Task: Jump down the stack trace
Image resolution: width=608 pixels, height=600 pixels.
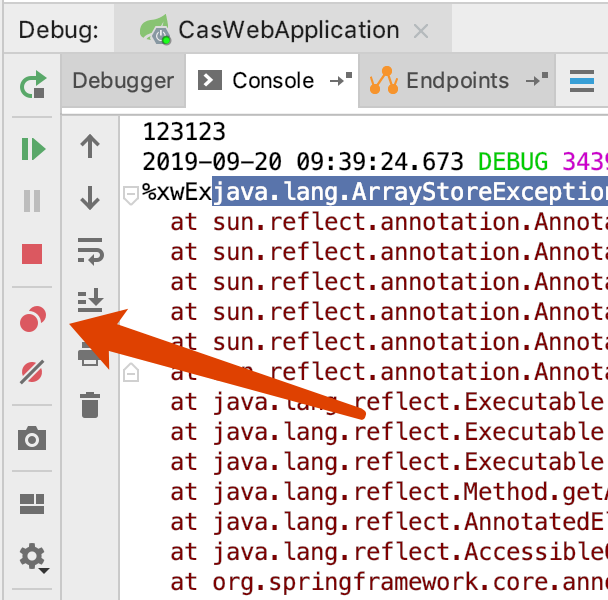Action: pos(90,198)
